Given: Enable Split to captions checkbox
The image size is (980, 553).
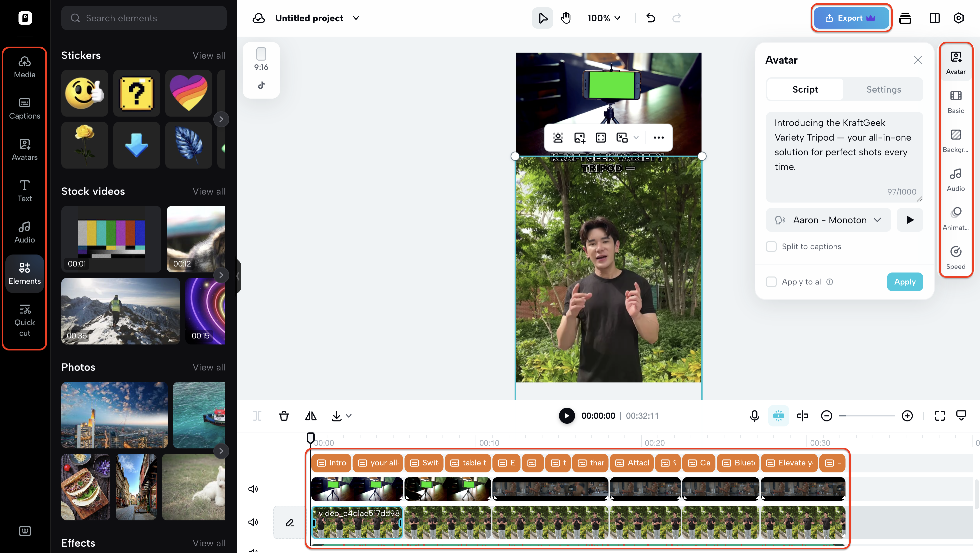Looking at the screenshot, I should (771, 247).
